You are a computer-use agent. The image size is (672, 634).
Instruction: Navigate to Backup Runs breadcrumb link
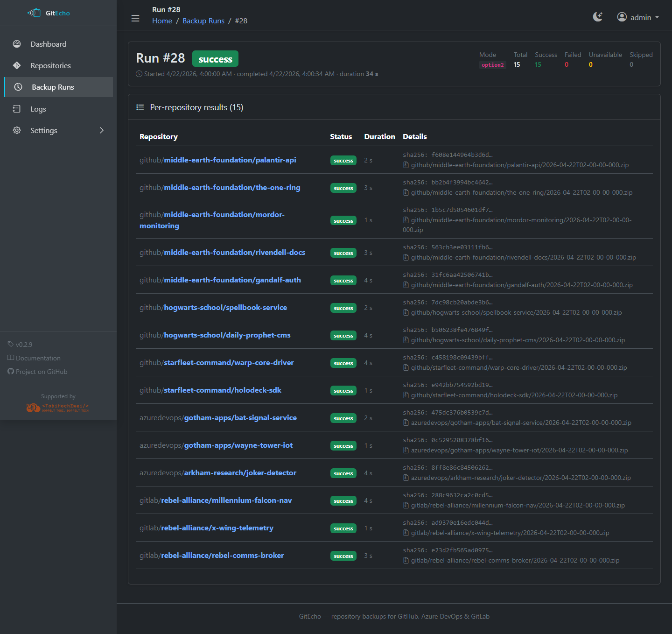point(203,21)
